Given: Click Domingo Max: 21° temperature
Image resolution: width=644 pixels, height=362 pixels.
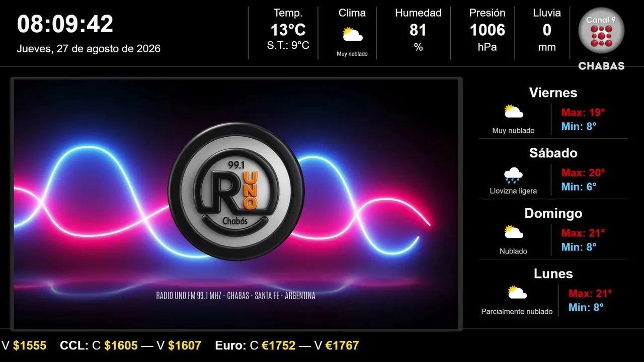Looking at the screenshot, I should pyautogui.click(x=583, y=233).
